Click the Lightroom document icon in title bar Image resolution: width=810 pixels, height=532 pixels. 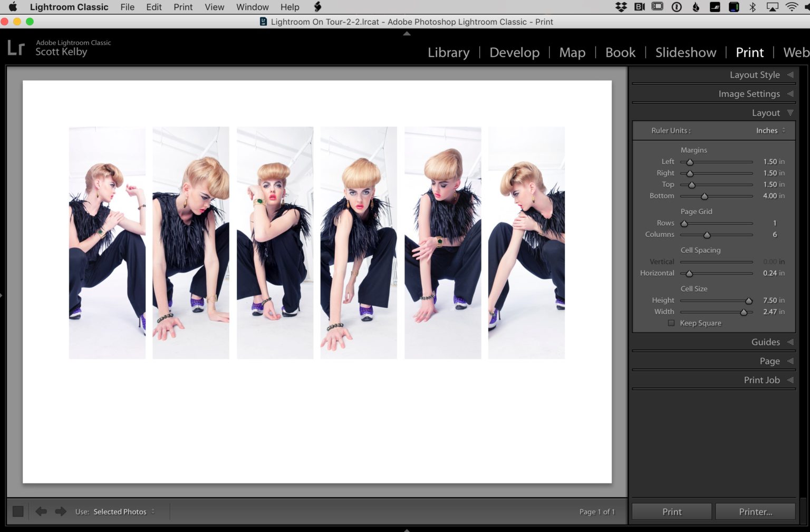click(263, 22)
